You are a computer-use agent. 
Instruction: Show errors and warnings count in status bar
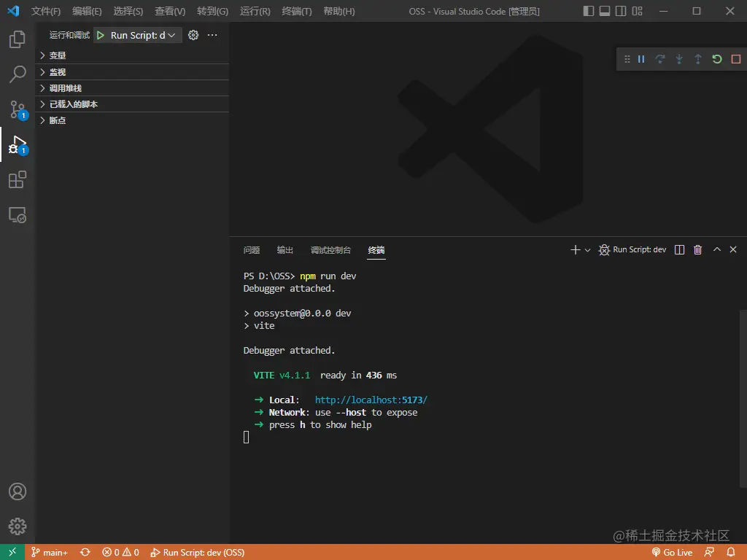120,553
